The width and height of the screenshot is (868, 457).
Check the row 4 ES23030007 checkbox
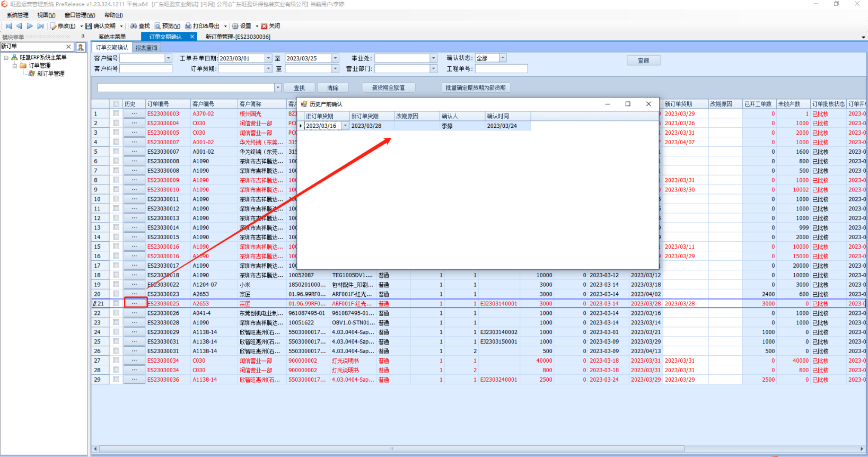[116, 142]
